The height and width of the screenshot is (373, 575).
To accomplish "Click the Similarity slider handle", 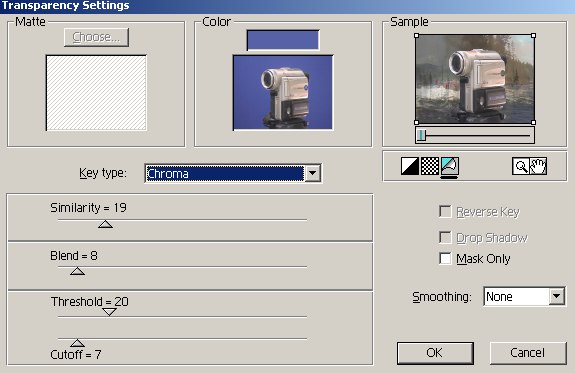I will [105, 224].
